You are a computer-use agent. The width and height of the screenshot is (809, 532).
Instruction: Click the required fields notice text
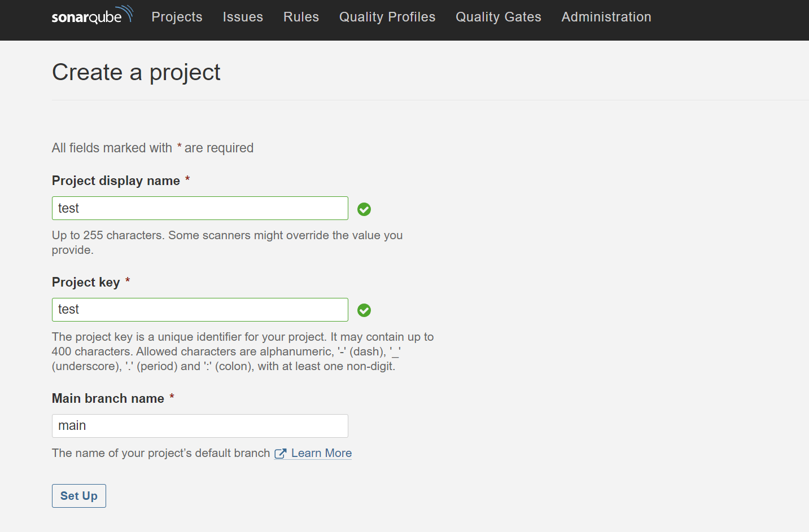pyautogui.click(x=152, y=148)
